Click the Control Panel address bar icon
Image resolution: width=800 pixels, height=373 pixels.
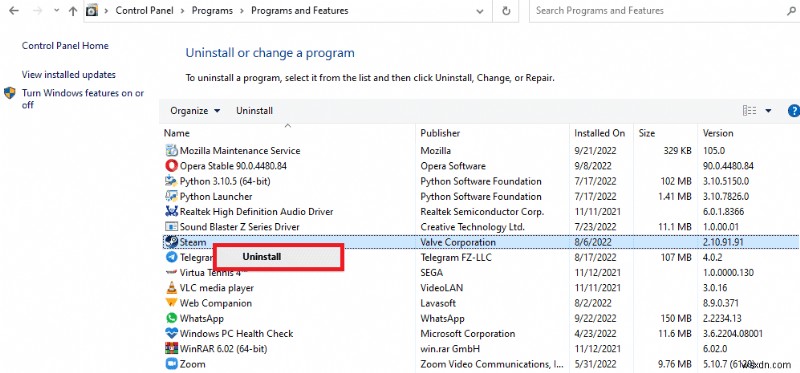tap(92, 11)
